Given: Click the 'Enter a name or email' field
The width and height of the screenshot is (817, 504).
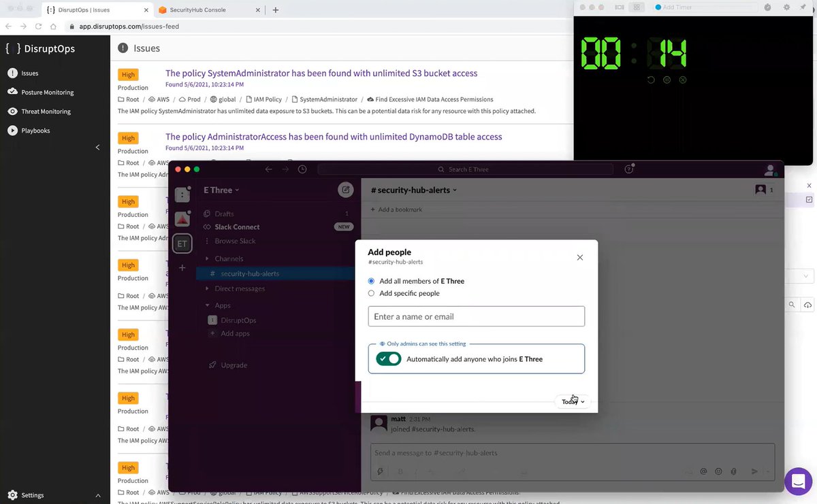Looking at the screenshot, I should click(x=476, y=316).
